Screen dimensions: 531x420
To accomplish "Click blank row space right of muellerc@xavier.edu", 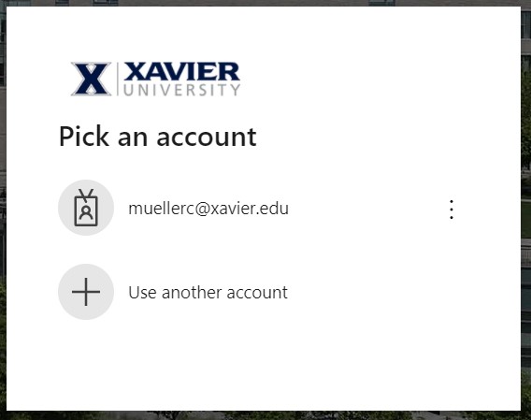I will (x=367, y=208).
